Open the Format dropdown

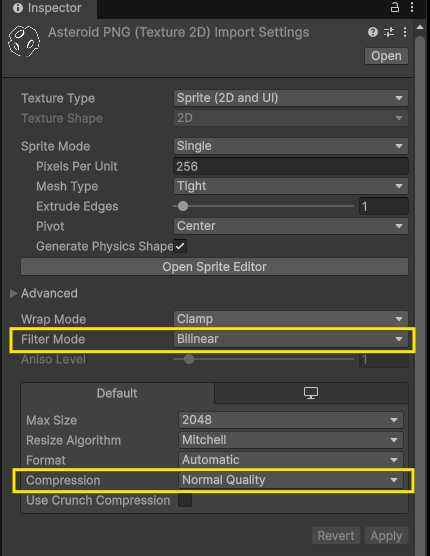pos(291,460)
